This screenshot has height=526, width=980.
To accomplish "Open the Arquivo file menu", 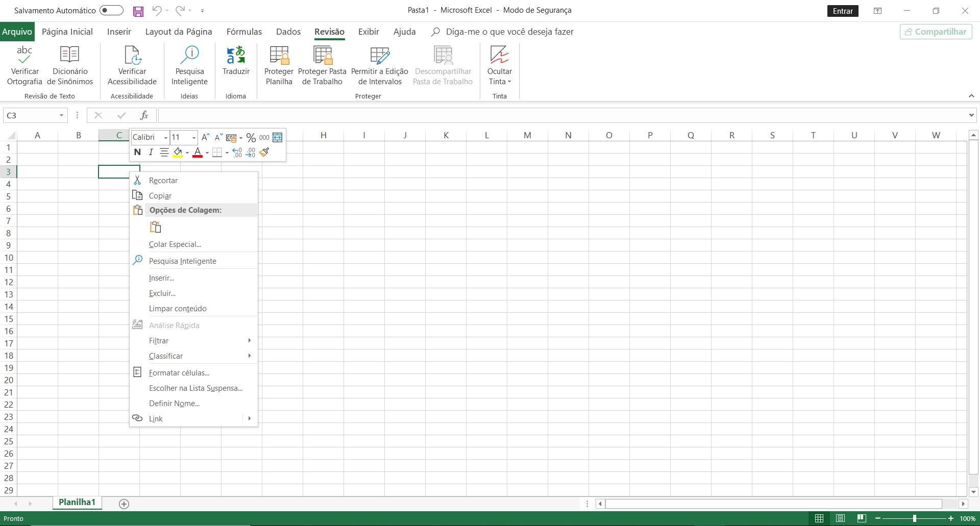I will click(17, 32).
